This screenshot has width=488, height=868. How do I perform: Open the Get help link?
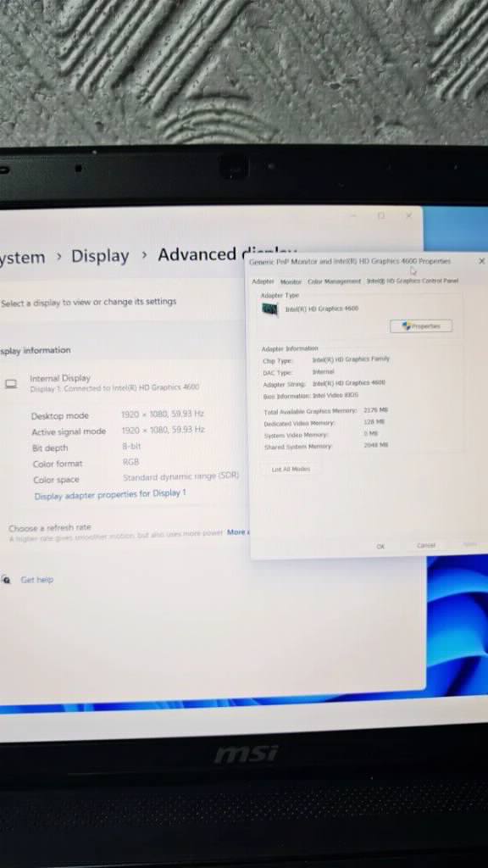(x=37, y=580)
